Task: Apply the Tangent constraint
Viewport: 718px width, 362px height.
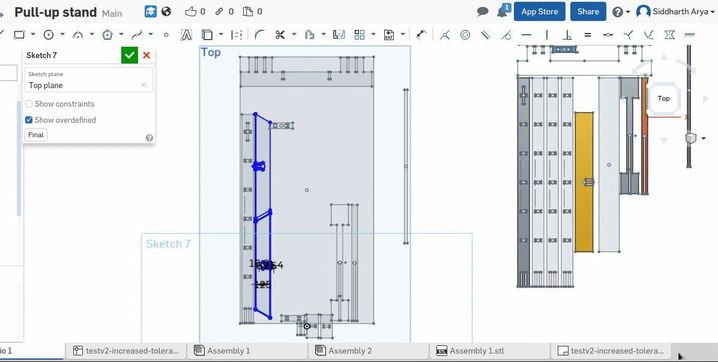Action: click(x=506, y=35)
